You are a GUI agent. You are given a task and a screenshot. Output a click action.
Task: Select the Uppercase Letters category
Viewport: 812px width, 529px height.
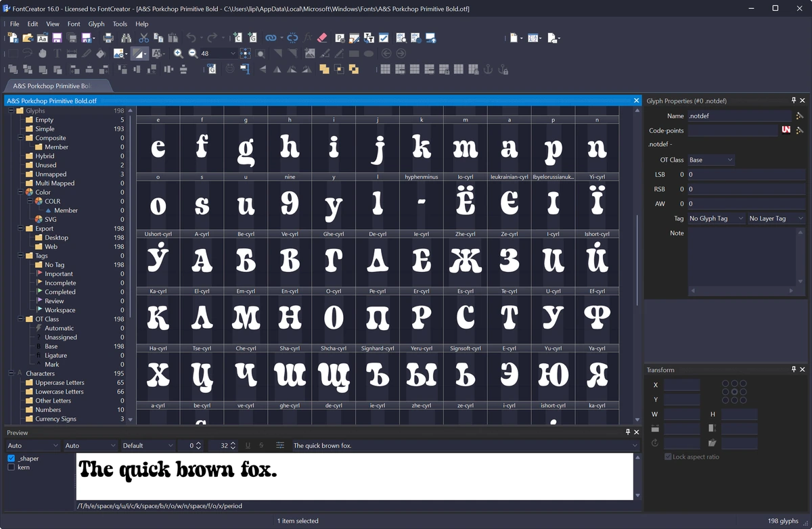click(x=60, y=382)
